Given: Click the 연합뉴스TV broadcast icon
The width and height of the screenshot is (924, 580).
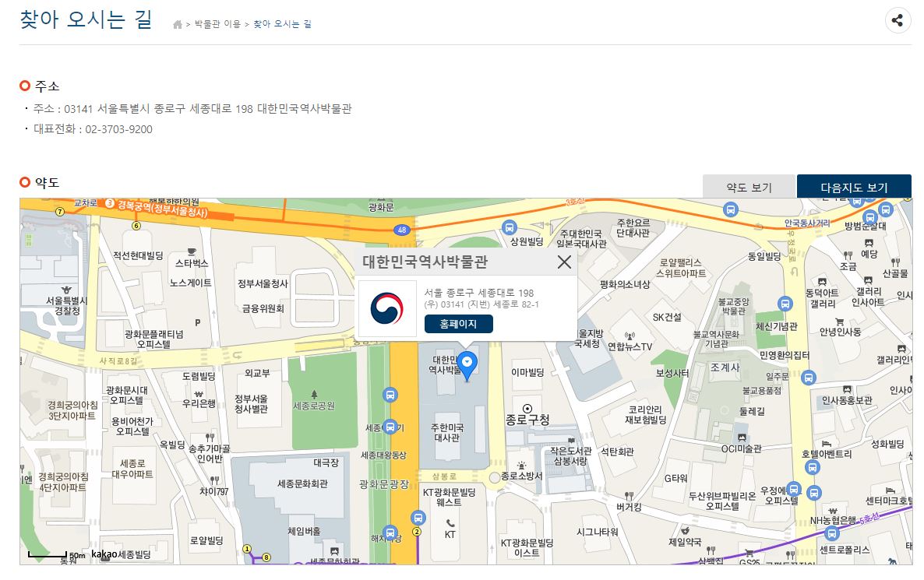Looking at the screenshot, I should coord(630,336).
